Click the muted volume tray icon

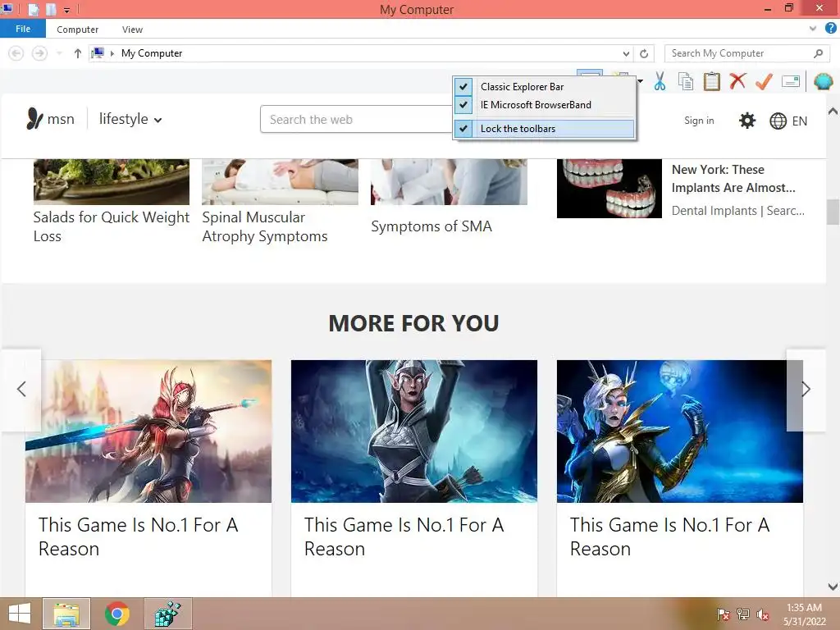[763, 614]
